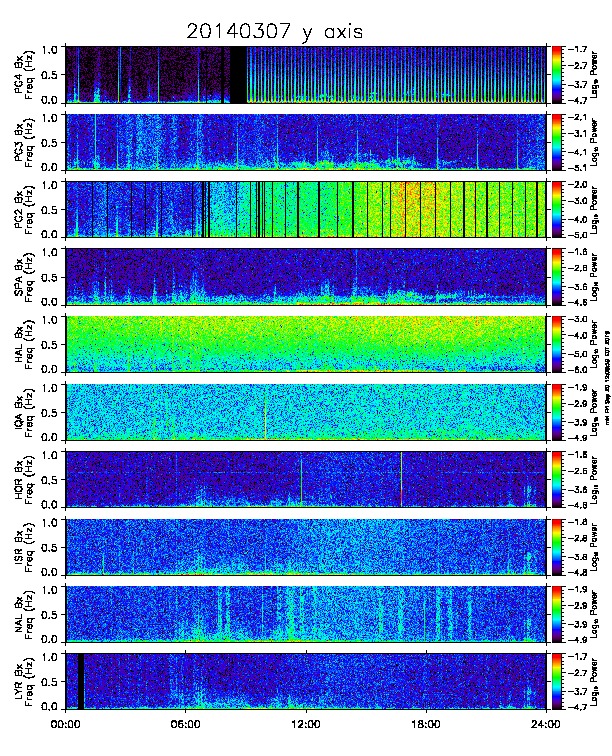
Task: Select the NAL Bx axis label
Action: (19, 614)
